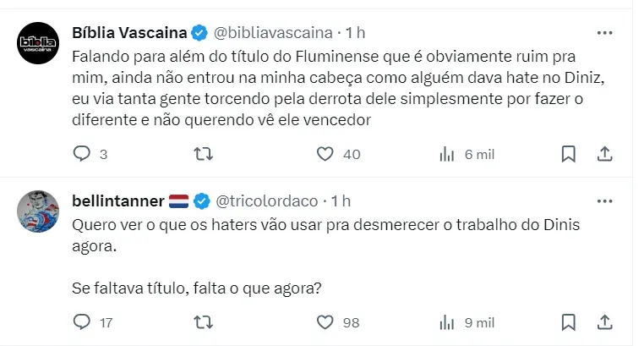
Task: Click the @bibliavascaina handle
Action: coord(273,33)
